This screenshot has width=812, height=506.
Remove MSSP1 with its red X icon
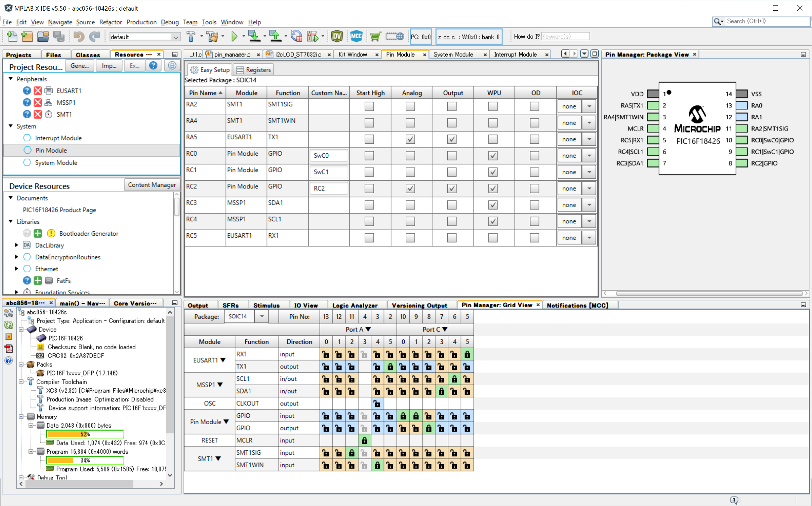[x=38, y=102]
